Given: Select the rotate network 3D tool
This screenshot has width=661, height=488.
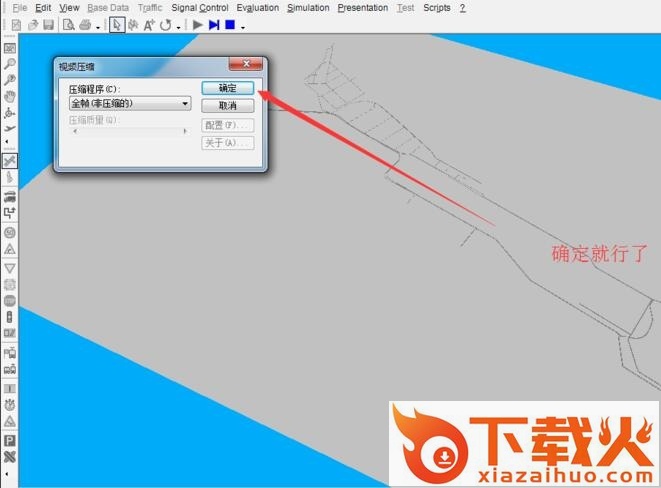Looking at the screenshot, I should (10, 113).
